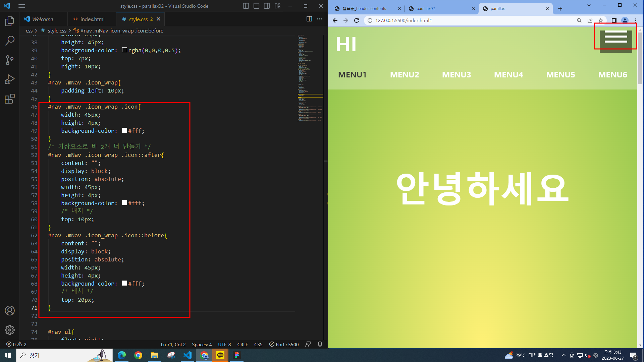Image resolution: width=644 pixels, height=362 pixels.
Task: Open the Run and Debug view
Action: 10,79
